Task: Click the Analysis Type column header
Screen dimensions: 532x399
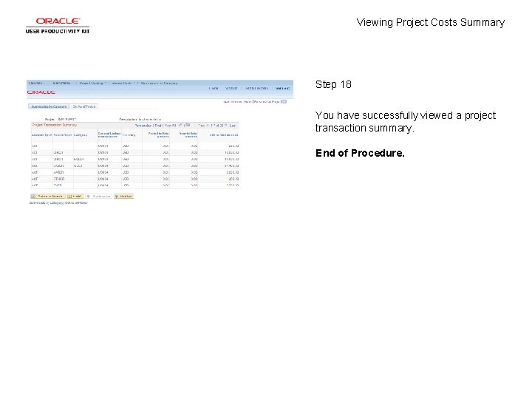Action: pyautogui.click(x=41, y=135)
